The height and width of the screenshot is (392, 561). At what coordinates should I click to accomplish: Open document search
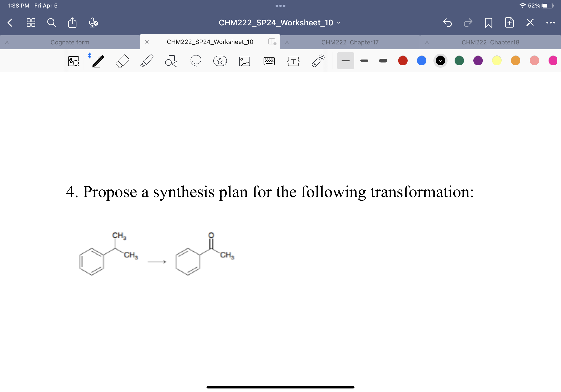[51, 23]
